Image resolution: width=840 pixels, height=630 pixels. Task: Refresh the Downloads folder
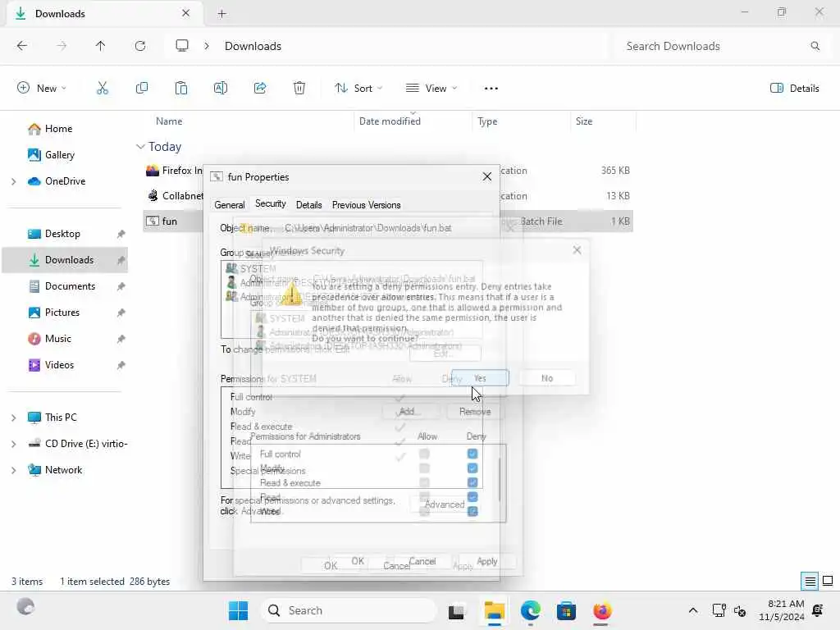click(x=140, y=46)
